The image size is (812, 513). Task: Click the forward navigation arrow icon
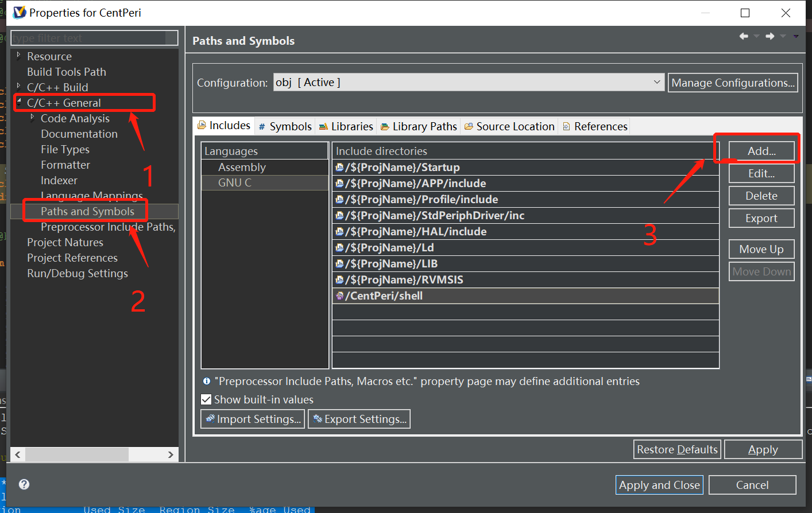(770, 36)
